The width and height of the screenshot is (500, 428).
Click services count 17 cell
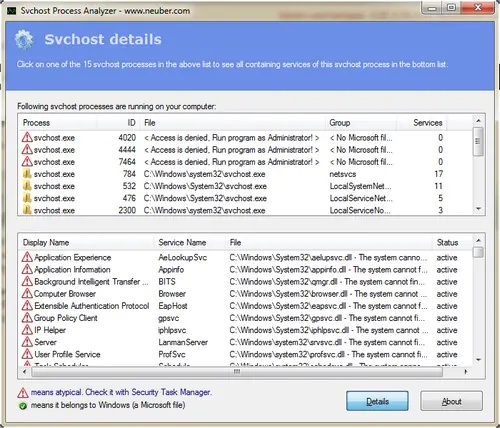pos(439,174)
